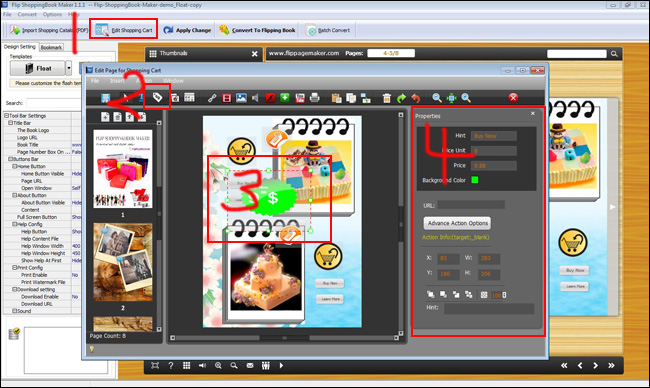Click the copy pages icon
Image resolution: width=650 pixels, height=388 pixels.
[x=351, y=98]
